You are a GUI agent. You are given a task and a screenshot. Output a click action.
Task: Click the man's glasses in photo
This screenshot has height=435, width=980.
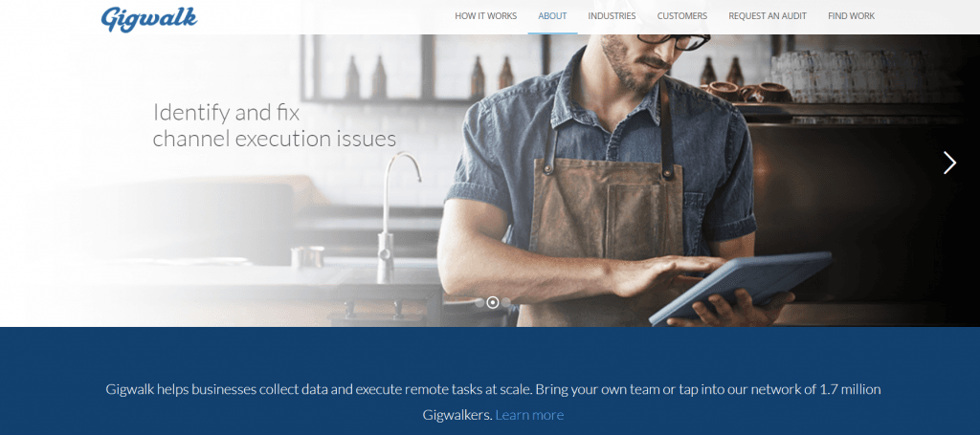(674, 40)
